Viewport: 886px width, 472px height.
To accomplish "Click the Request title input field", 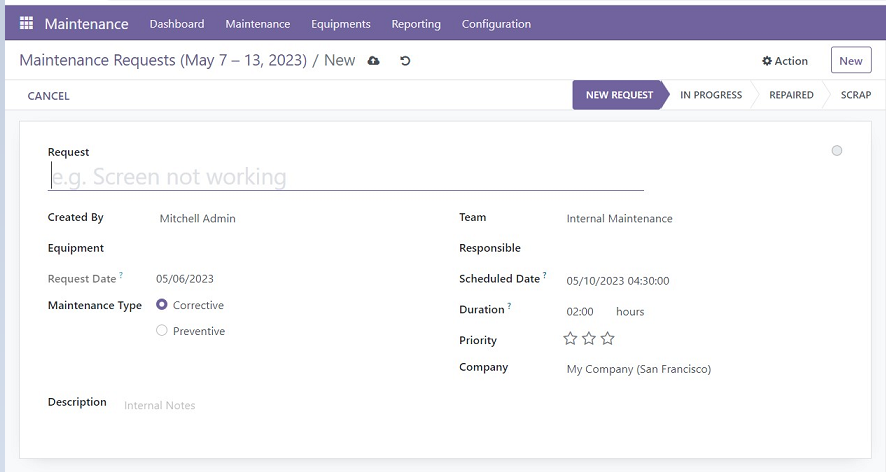I will (346, 177).
